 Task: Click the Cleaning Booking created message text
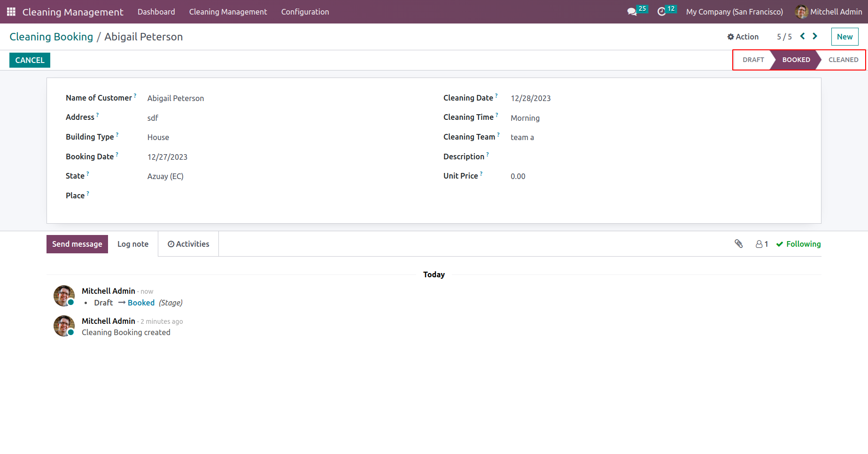(x=126, y=332)
